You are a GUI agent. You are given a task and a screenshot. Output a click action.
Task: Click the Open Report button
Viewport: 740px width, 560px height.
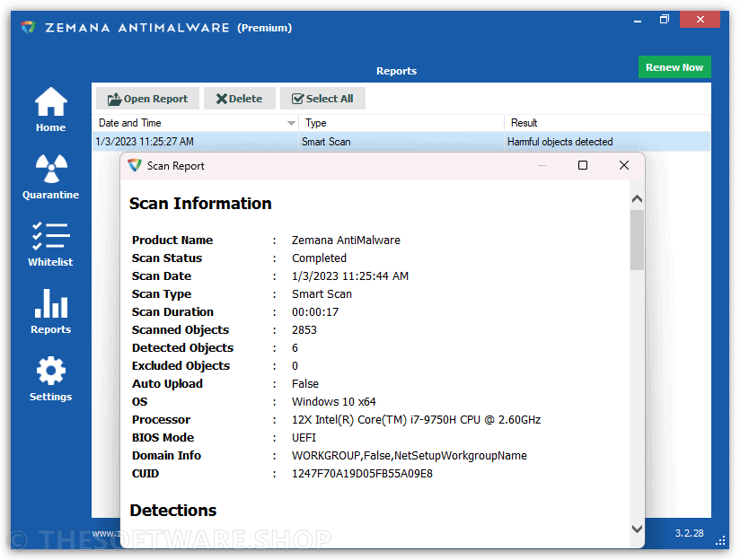[147, 99]
